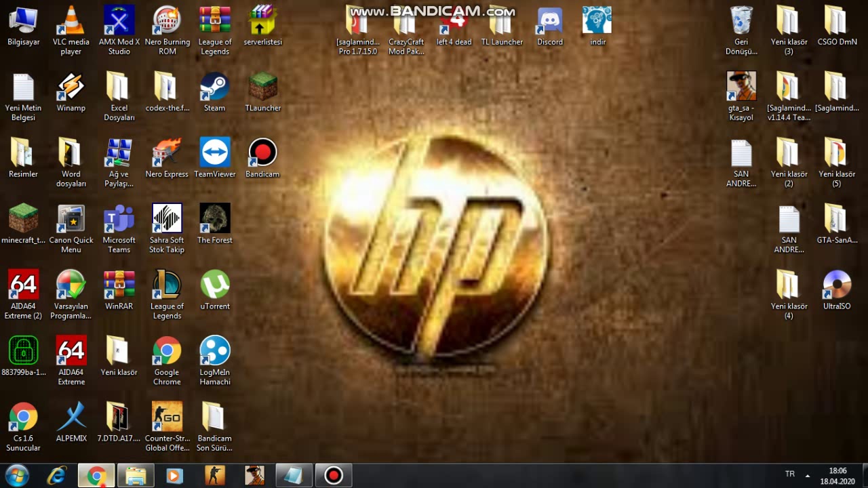Open the clock showing 18:06
The height and width of the screenshot is (488, 868).
(838, 476)
